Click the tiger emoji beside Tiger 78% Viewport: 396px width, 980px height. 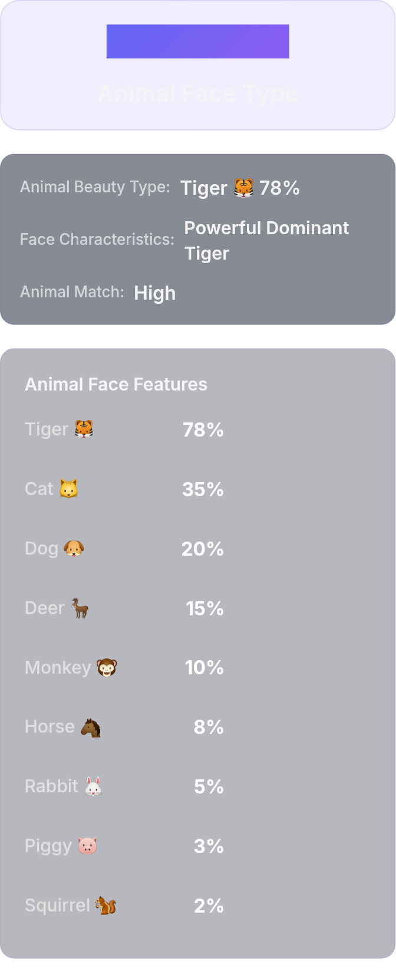pyautogui.click(x=243, y=188)
